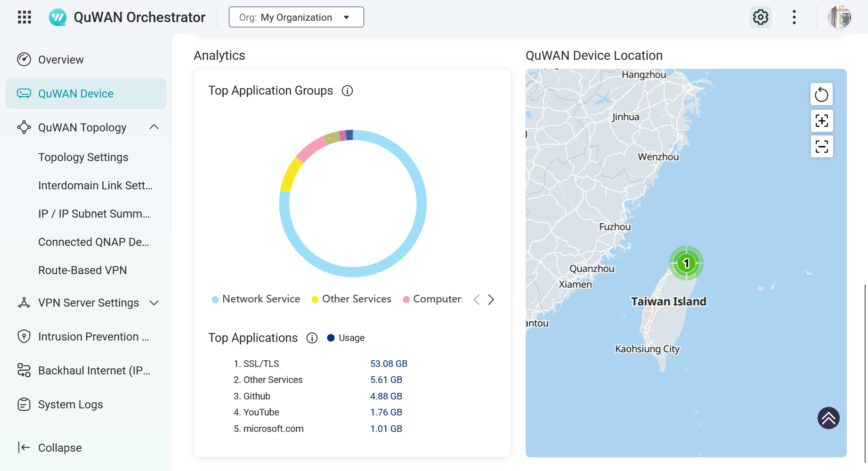Expand the VPN Server Settings section

click(154, 303)
